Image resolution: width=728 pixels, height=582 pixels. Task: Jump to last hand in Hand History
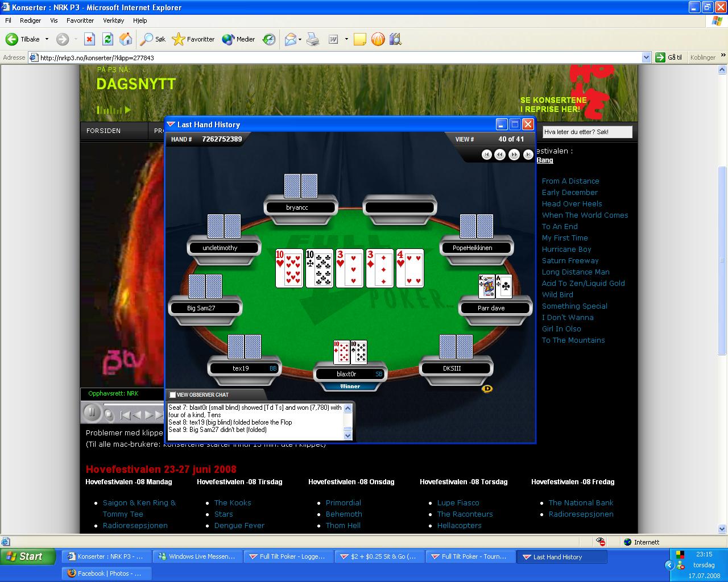(x=528, y=154)
